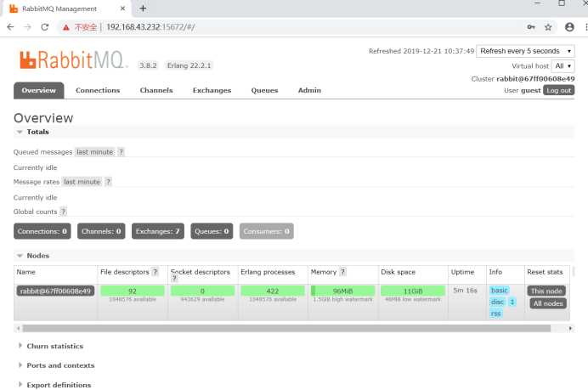Image resolution: width=588 pixels, height=390 pixels.
Task: Bookmark the page with the star icon
Action: coord(548,27)
